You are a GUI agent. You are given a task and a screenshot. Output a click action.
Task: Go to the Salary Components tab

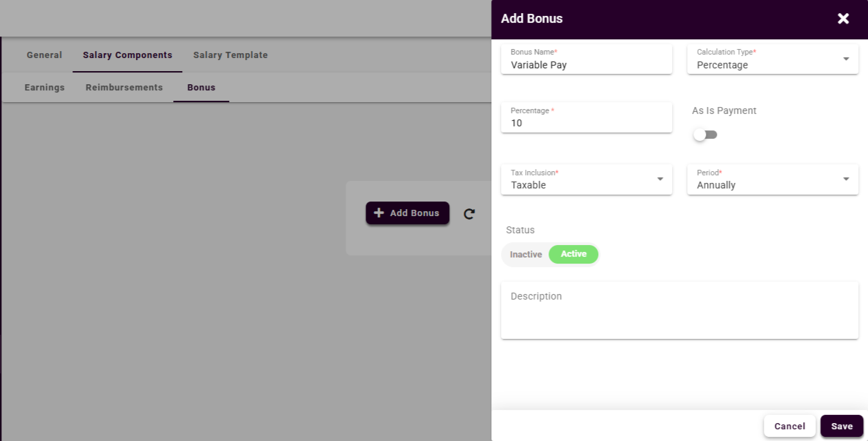point(128,55)
